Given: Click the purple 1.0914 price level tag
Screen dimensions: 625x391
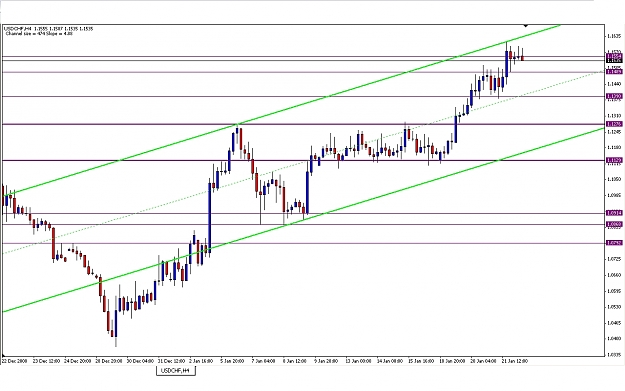Looking at the screenshot, I should click(x=614, y=213).
